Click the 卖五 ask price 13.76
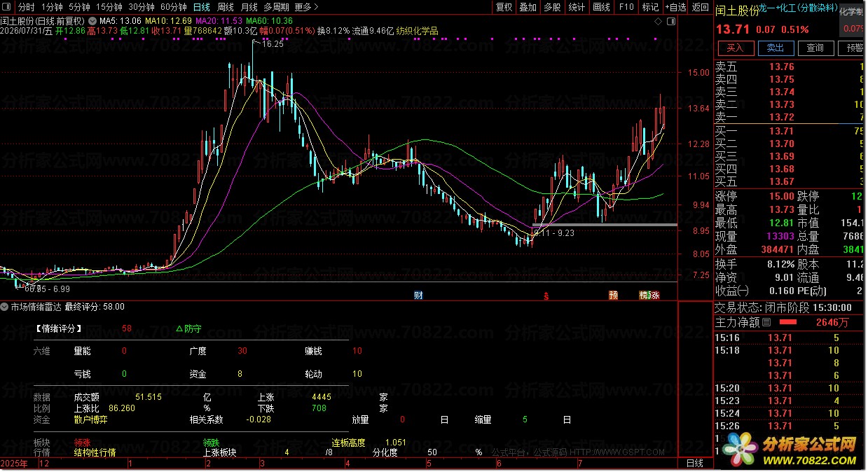 (x=781, y=67)
